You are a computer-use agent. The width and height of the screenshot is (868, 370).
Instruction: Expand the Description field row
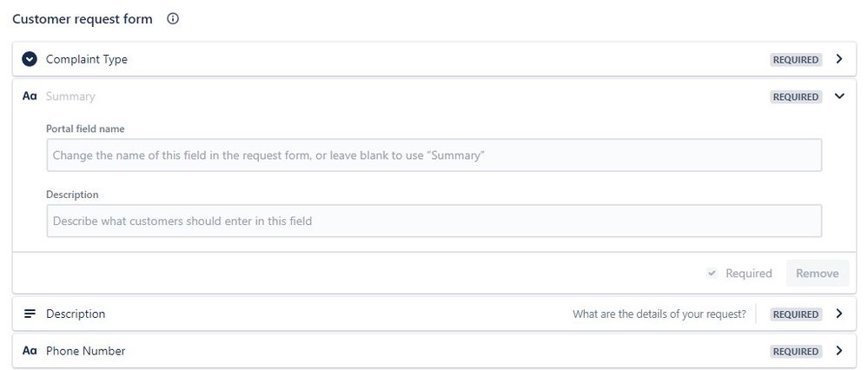[x=838, y=314]
